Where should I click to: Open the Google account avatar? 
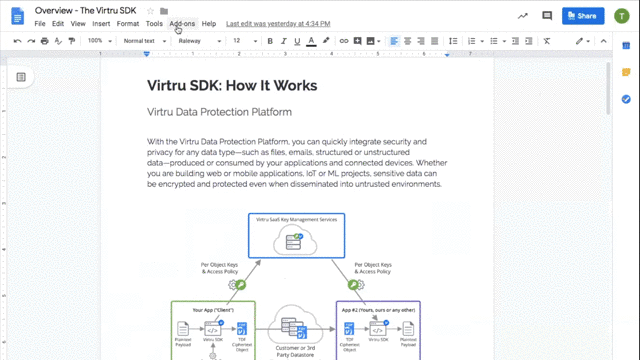point(622,16)
